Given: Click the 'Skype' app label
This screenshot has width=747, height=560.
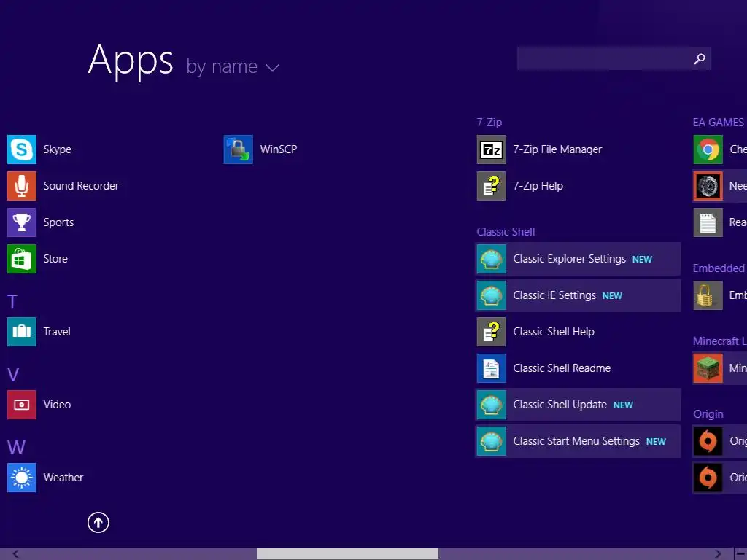Looking at the screenshot, I should coord(57,149).
